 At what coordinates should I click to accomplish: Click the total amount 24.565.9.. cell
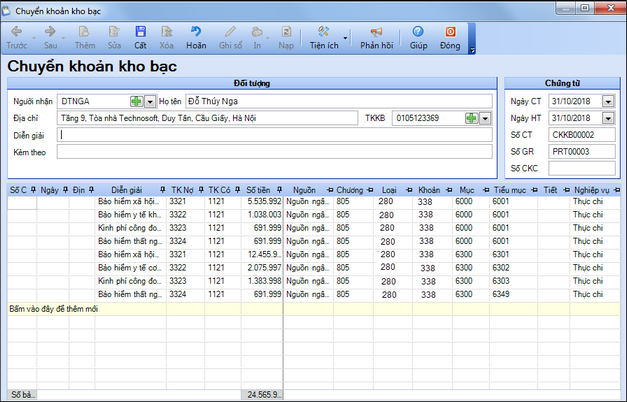tap(262, 395)
